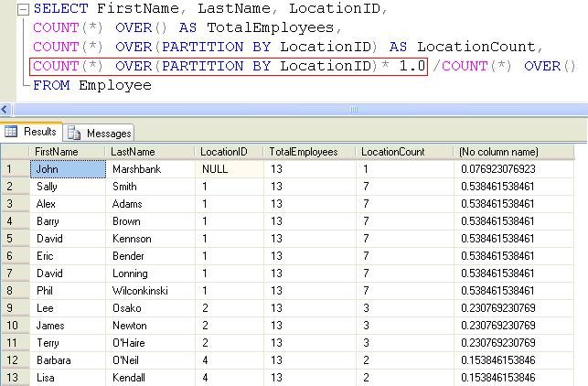Click the James first name cell

click(68, 326)
